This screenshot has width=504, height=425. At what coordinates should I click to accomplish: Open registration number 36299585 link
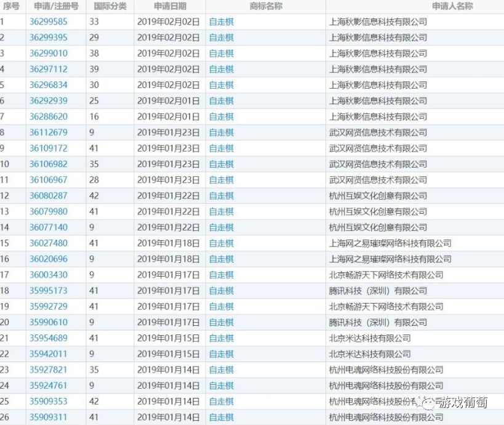click(49, 22)
